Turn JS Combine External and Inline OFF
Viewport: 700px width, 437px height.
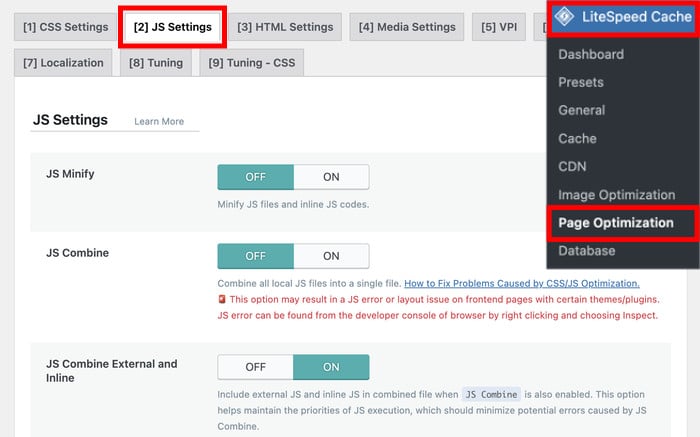255,367
